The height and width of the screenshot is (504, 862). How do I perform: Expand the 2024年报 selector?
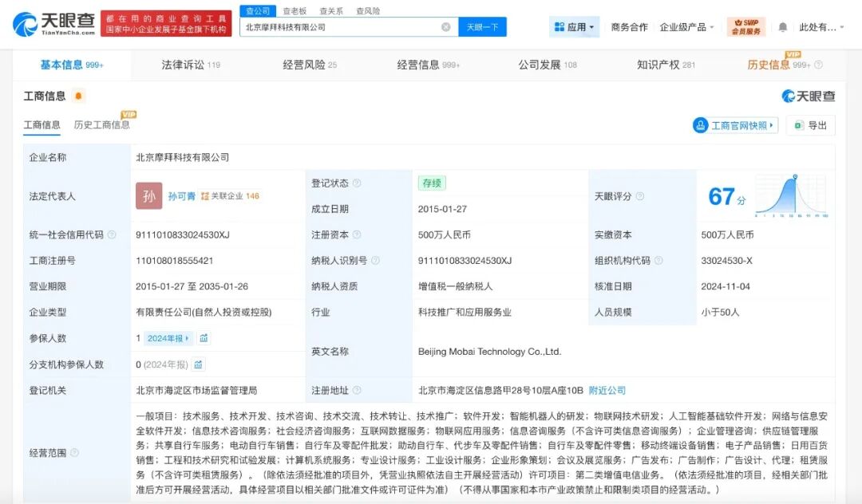[x=168, y=338]
